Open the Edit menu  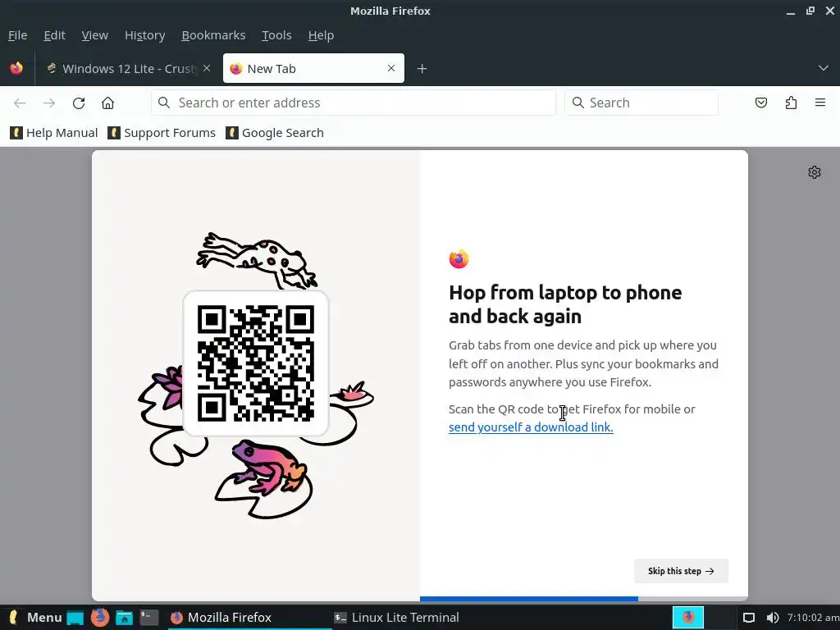(55, 35)
